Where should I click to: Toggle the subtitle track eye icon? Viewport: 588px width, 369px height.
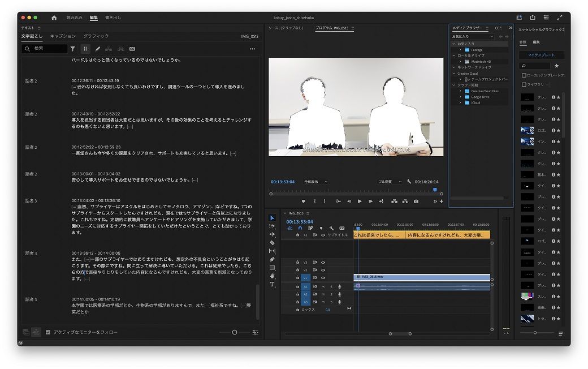click(323, 235)
